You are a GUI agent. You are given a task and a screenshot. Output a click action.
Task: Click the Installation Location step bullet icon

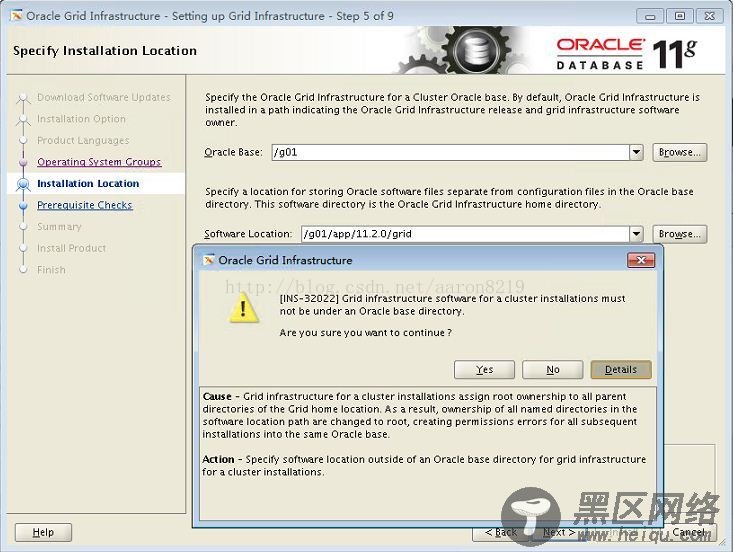tap(23, 184)
